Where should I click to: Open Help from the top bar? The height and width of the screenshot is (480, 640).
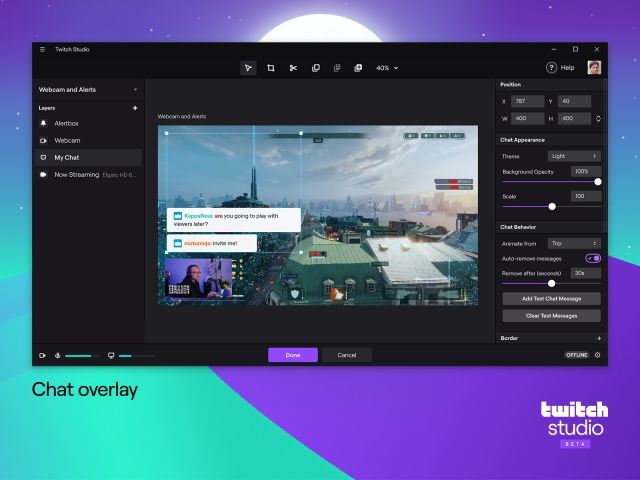pyautogui.click(x=560, y=68)
